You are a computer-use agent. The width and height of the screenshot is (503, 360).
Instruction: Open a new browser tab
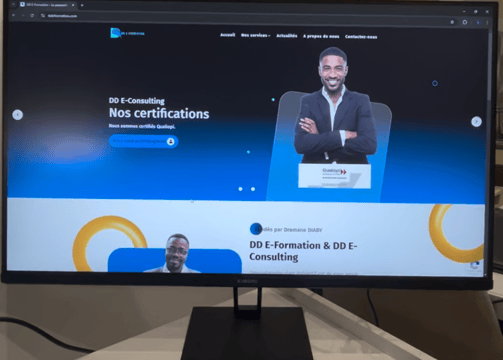(x=82, y=5)
